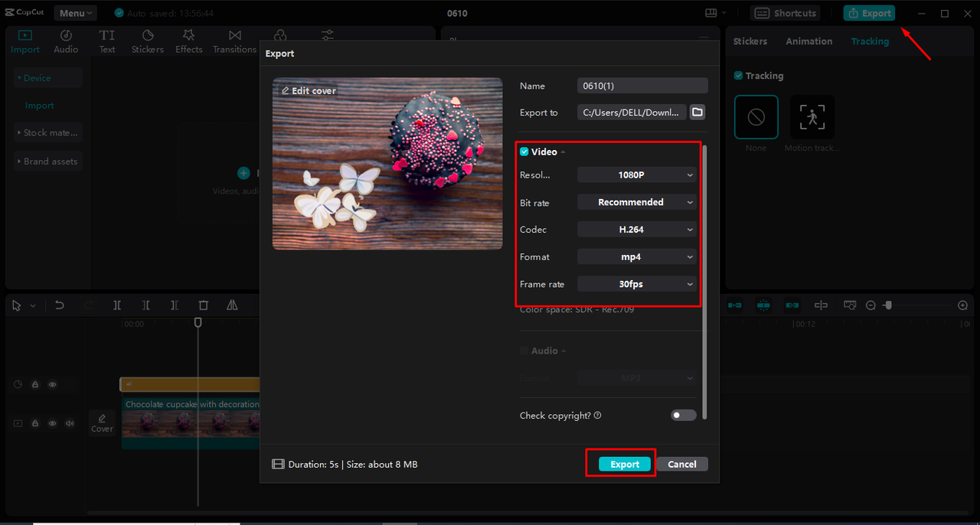Viewport: 980px width, 525px height.
Task: Click the teal Export button in dialog
Action: 625,464
